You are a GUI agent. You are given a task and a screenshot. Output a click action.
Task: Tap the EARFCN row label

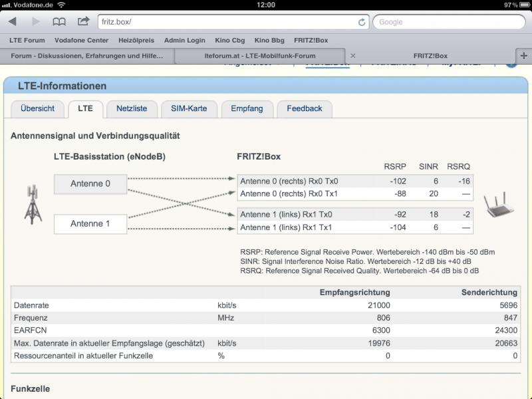pos(30,331)
